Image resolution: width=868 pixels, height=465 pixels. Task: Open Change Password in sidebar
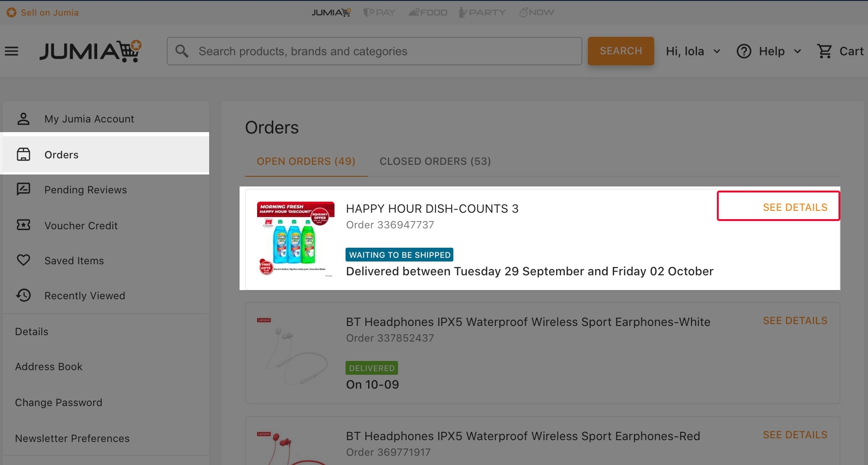(106, 402)
